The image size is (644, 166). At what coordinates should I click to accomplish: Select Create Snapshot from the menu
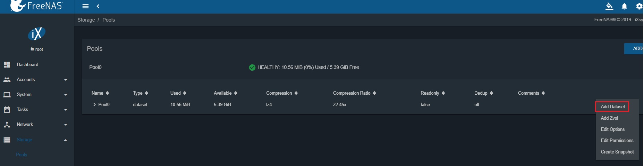(x=617, y=152)
